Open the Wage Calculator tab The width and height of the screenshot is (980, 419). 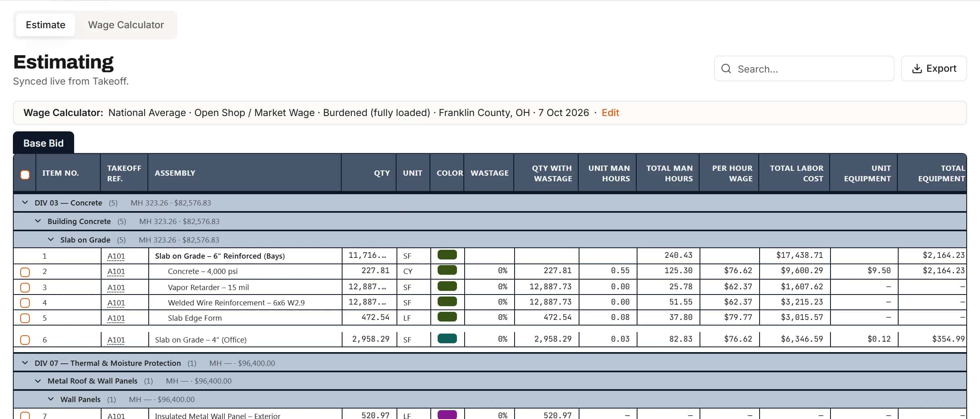tap(126, 25)
